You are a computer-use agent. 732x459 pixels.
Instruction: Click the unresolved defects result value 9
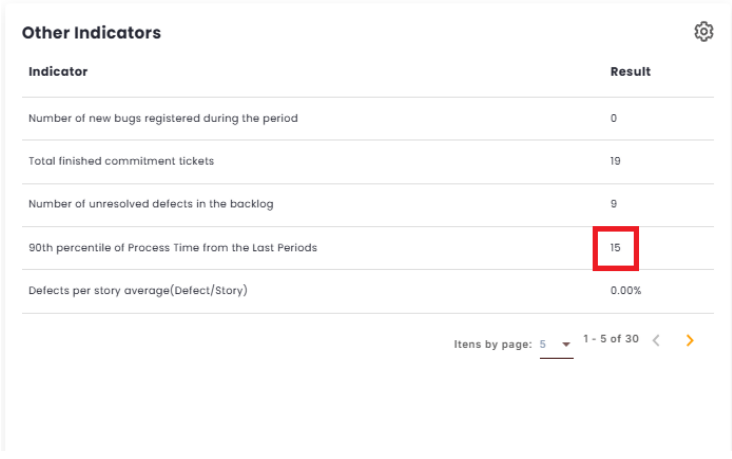tap(614, 204)
